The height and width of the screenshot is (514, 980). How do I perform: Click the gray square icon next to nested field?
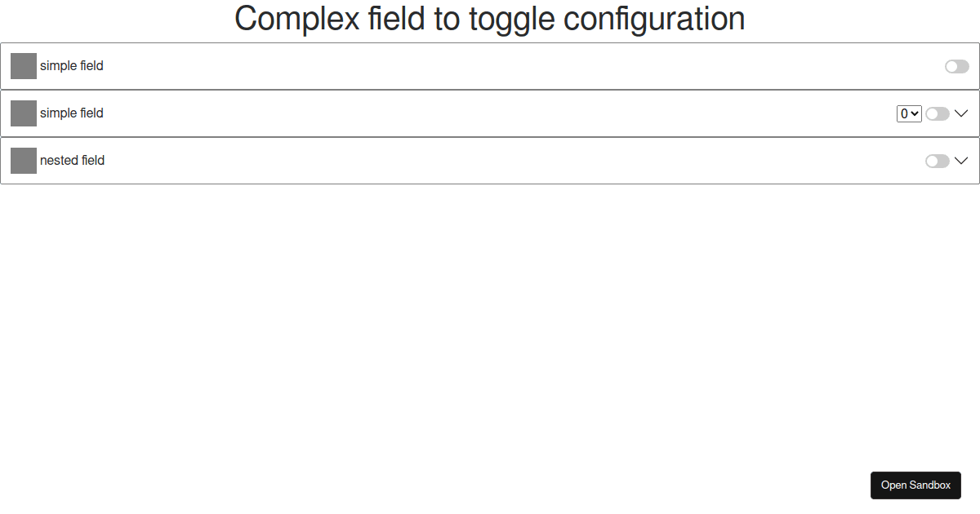[23, 161]
